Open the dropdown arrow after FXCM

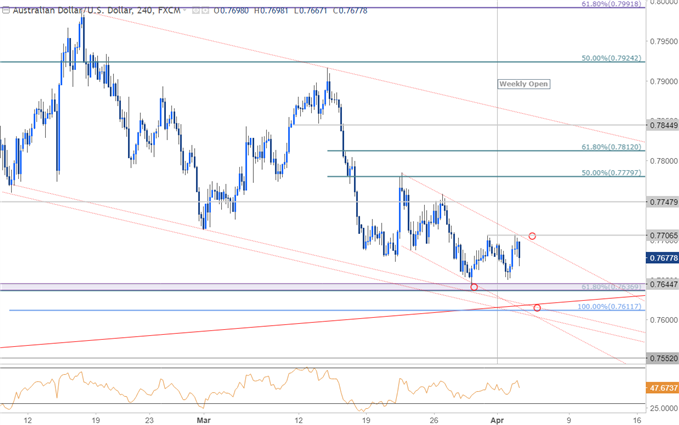click(x=185, y=10)
